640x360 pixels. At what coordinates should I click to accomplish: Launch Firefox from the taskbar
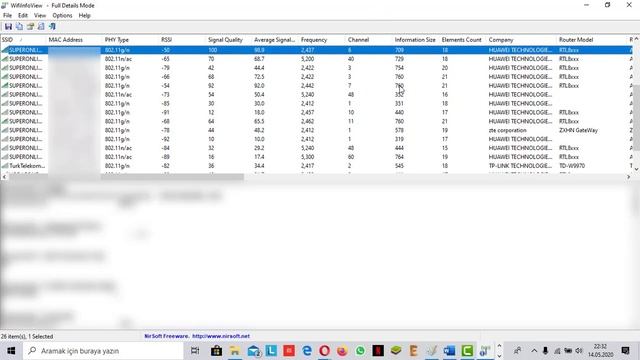(x=342, y=351)
